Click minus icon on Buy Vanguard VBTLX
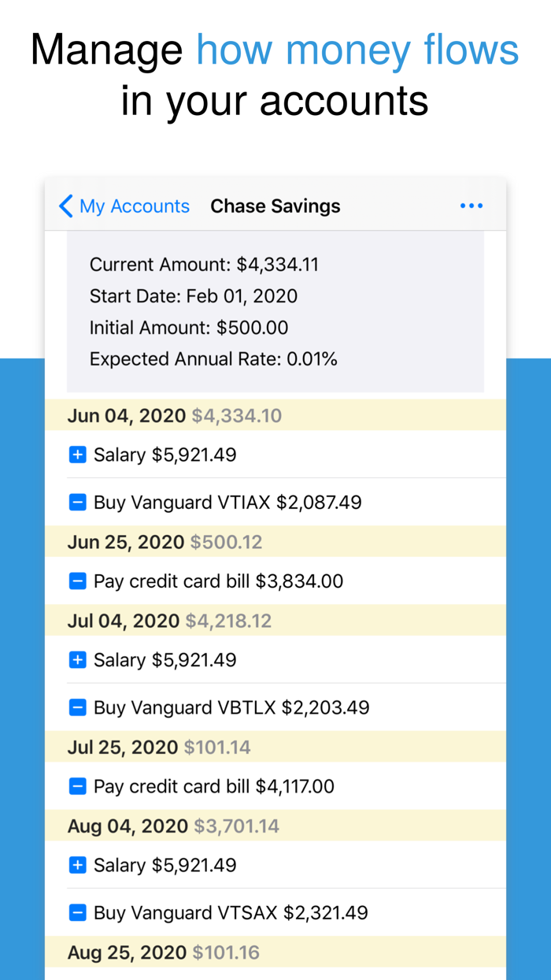The height and width of the screenshot is (980, 551). pos(77,707)
